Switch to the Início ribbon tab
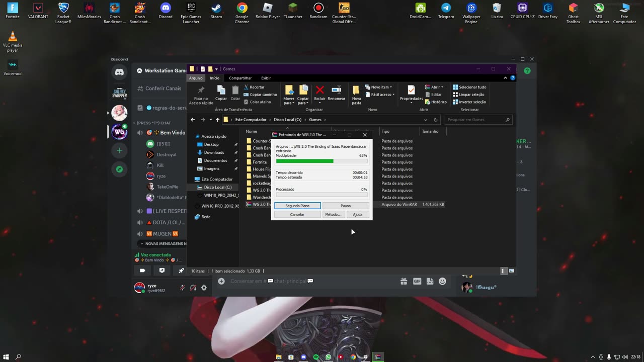This screenshot has width=644, height=362. 215,78
